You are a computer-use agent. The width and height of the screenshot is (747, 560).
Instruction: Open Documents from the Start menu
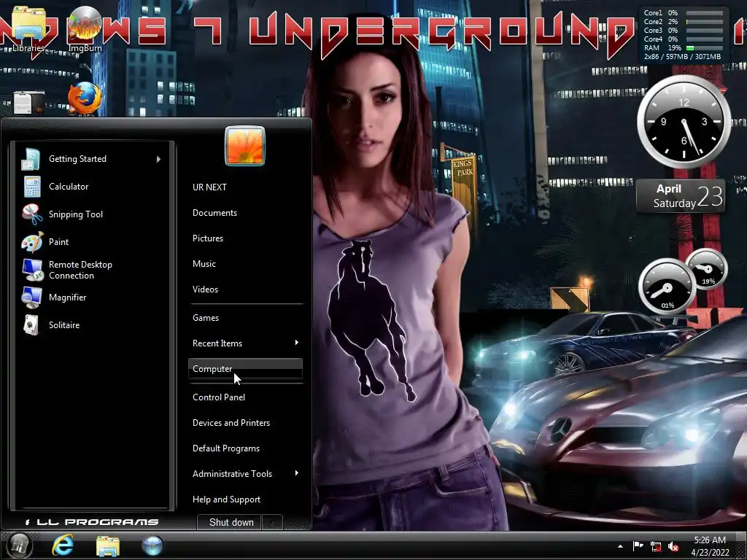coord(245,213)
